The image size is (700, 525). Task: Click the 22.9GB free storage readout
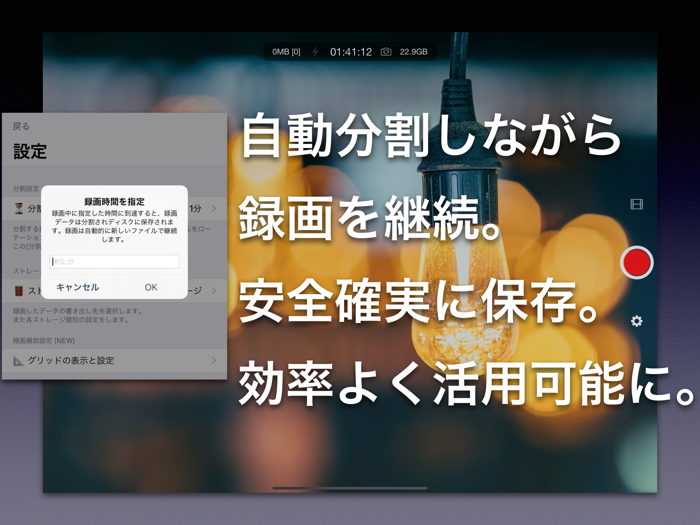pos(413,52)
